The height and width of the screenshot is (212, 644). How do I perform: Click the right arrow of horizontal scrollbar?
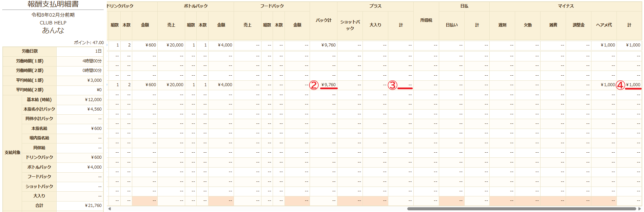(639, 209)
